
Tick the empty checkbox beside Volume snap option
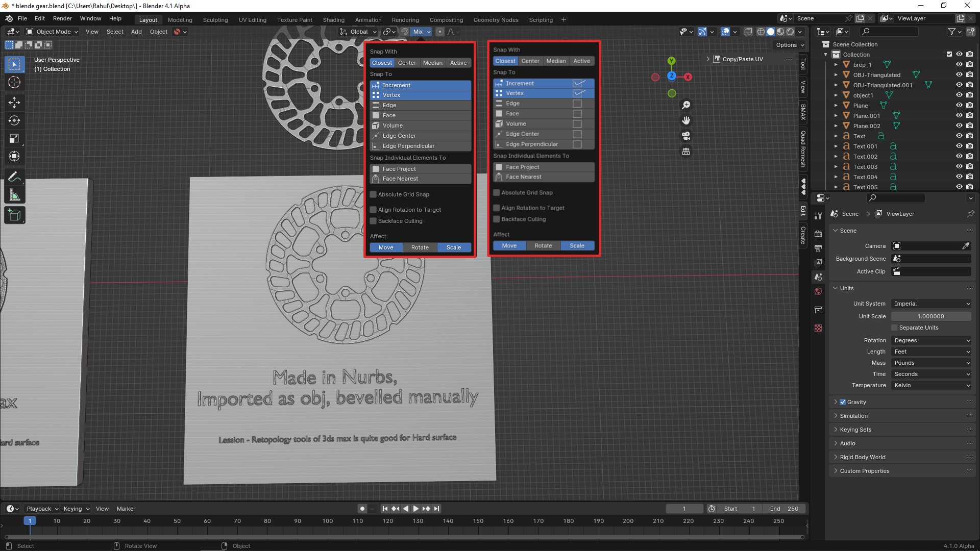(577, 124)
